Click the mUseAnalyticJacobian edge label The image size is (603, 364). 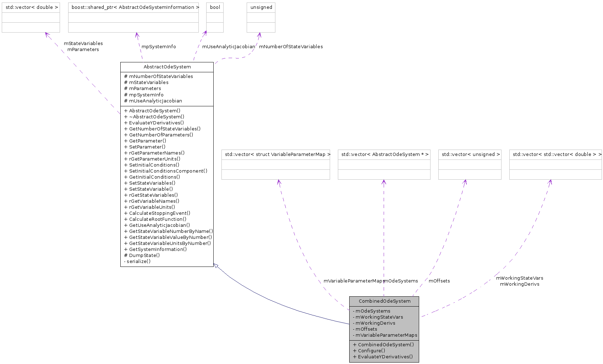228,47
